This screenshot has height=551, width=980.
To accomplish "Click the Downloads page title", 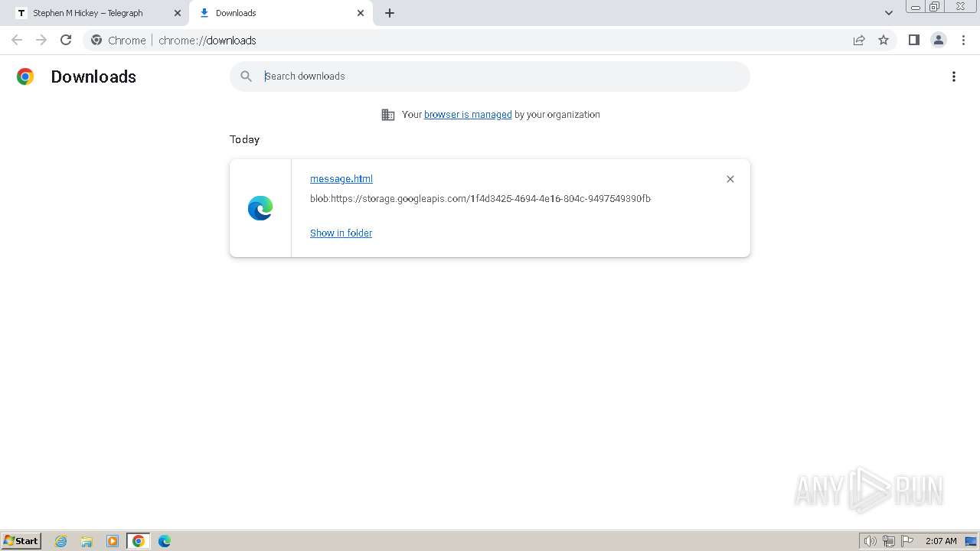I will coord(93,77).
